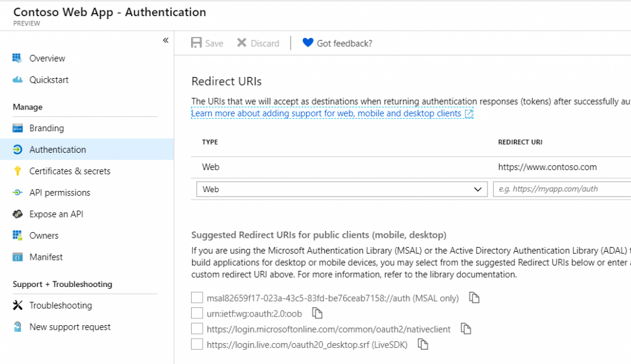Click the Redirect URIs heading
The height and width of the screenshot is (364, 631).
pos(227,81)
